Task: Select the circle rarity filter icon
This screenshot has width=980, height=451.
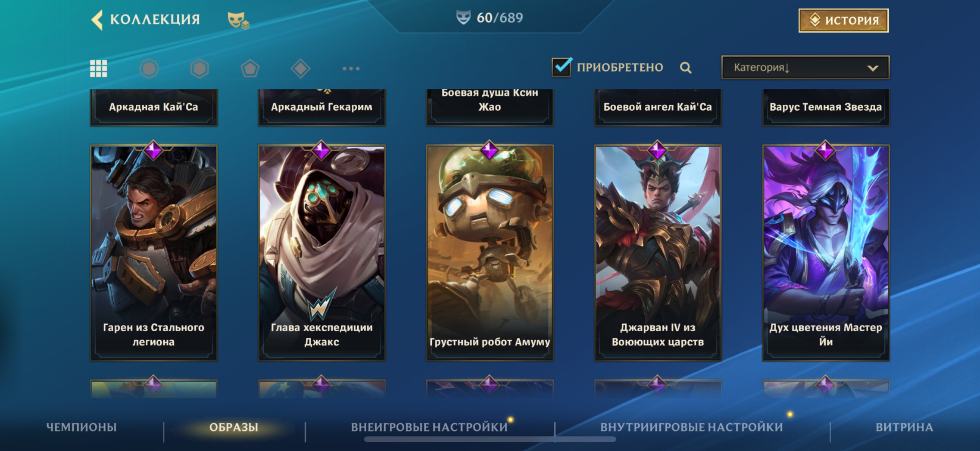Action: 149,68
